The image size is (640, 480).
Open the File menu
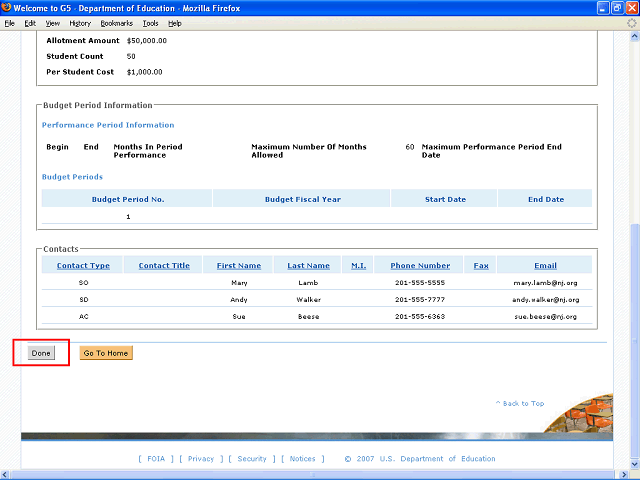tap(10, 22)
